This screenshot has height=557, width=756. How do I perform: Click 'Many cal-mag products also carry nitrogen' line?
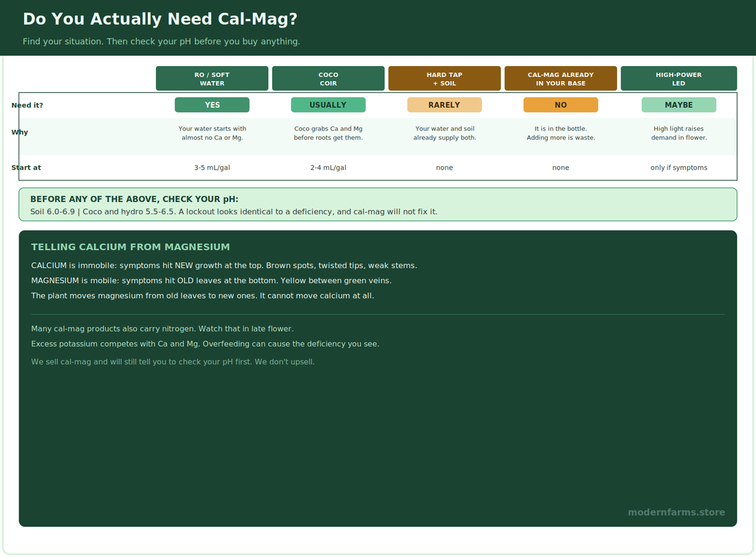pos(162,328)
